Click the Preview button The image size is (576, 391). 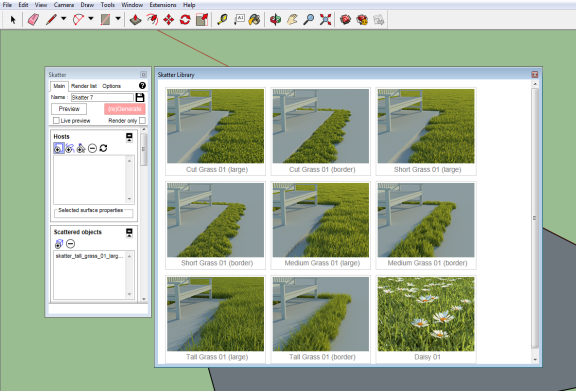tap(69, 109)
